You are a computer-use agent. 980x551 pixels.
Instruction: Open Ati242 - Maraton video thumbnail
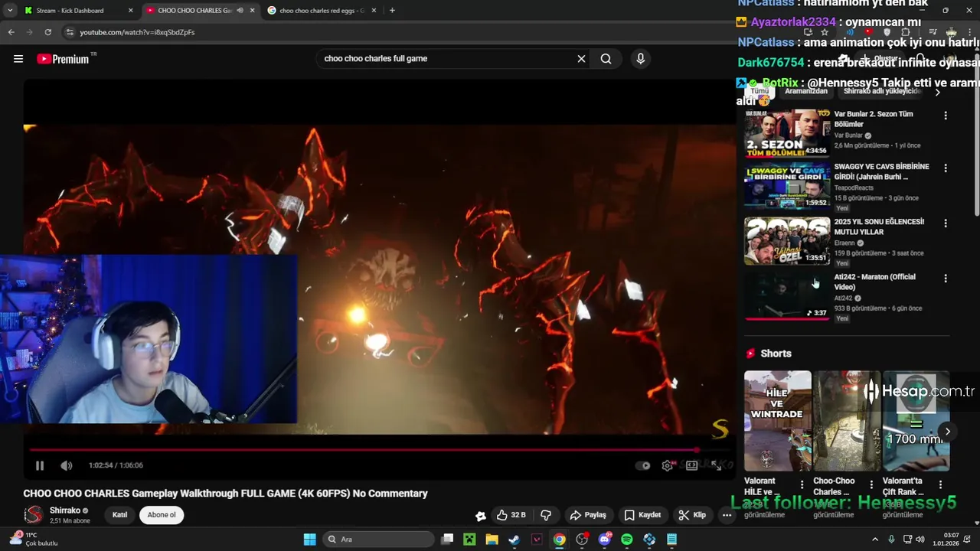tap(787, 296)
